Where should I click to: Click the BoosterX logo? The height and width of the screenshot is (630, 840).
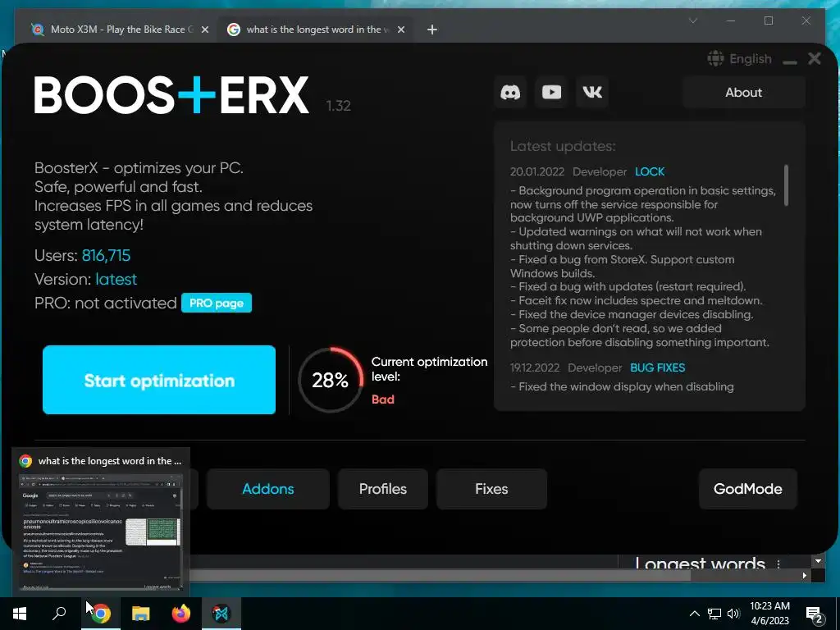tap(171, 95)
